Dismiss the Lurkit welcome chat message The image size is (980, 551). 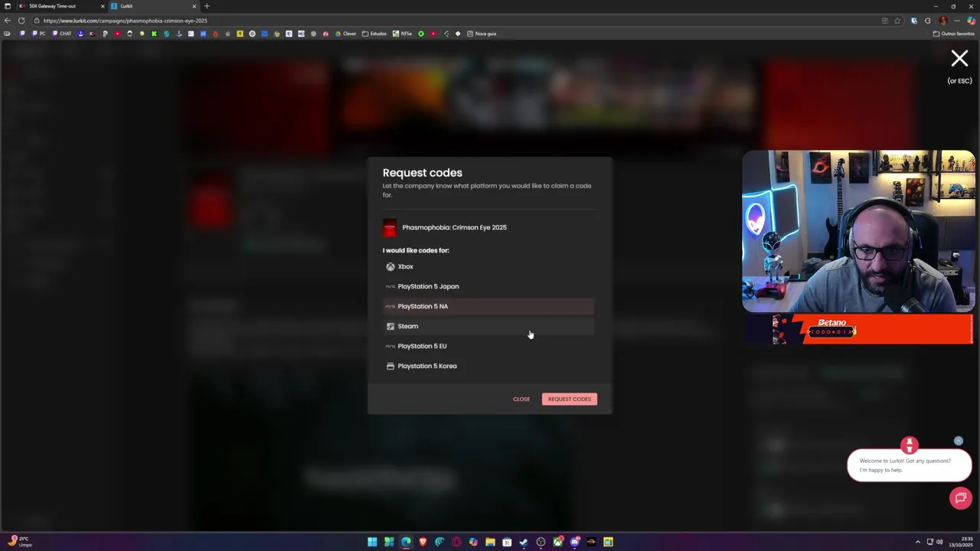pos(959,441)
